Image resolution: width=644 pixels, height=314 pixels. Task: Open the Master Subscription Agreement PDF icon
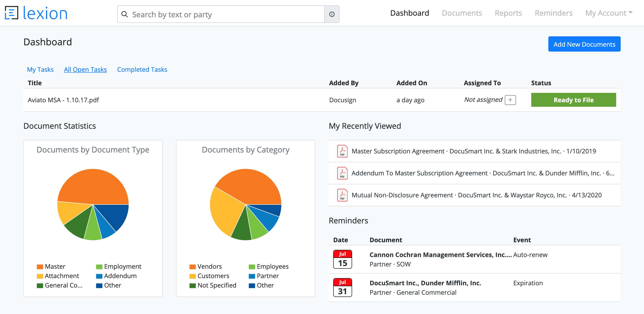(342, 151)
